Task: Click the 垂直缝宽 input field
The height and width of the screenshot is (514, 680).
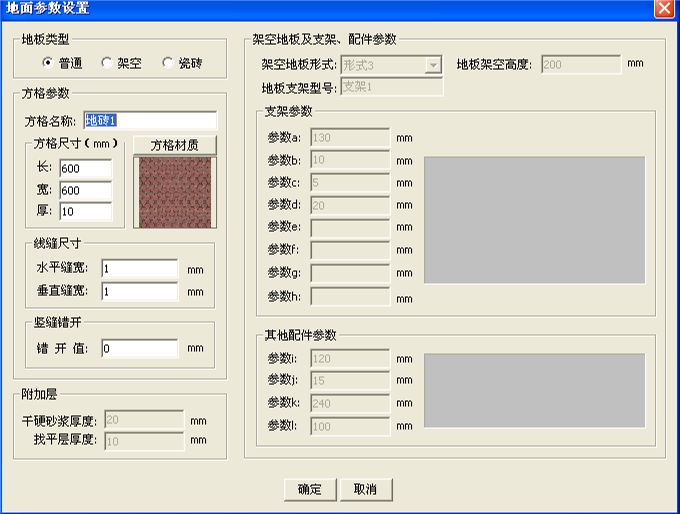Action: tap(140, 291)
